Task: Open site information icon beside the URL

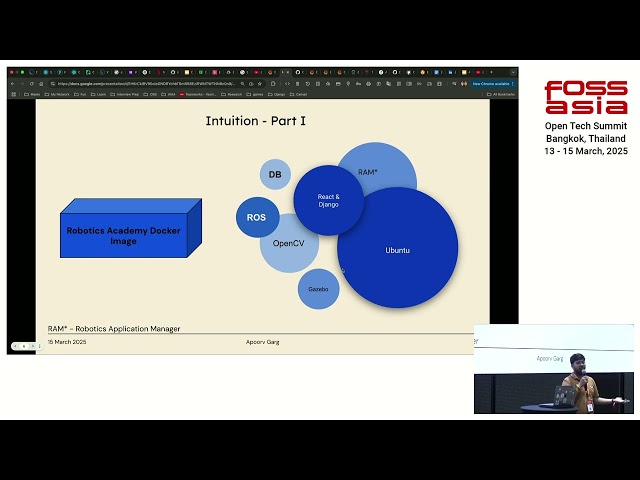Action: (x=53, y=84)
